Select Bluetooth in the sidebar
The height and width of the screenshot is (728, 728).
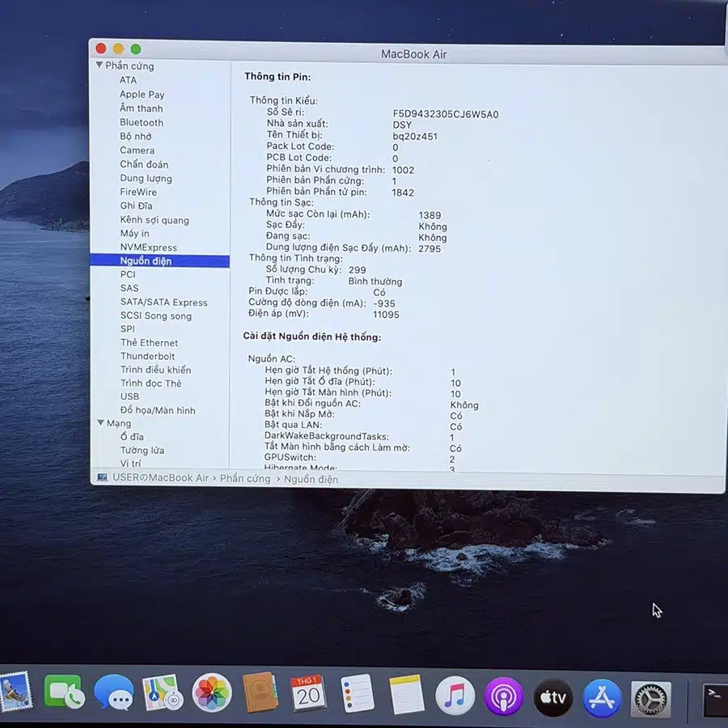coord(142,122)
